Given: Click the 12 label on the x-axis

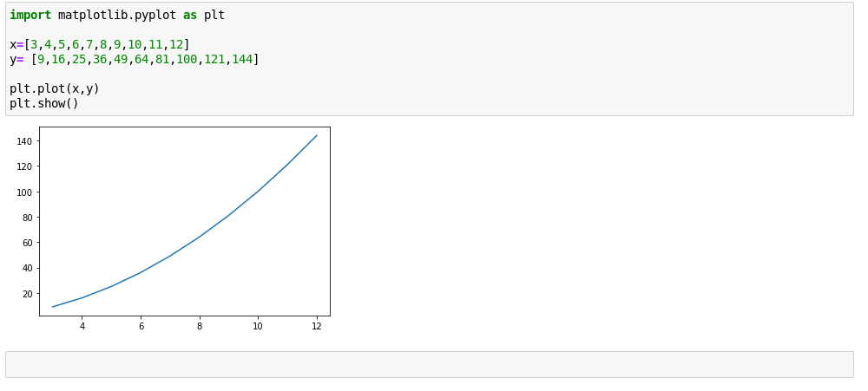Looking at the screenshot, I should click(316, 326).
